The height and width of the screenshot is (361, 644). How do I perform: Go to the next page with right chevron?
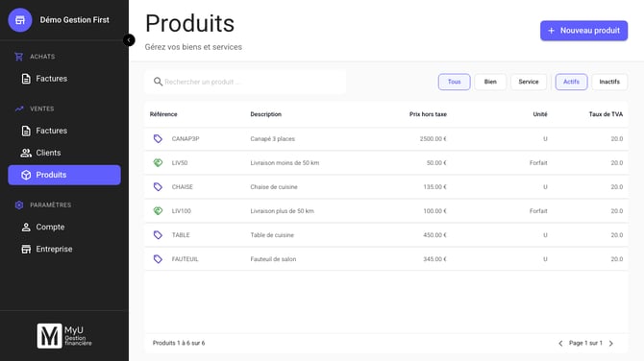611,344
